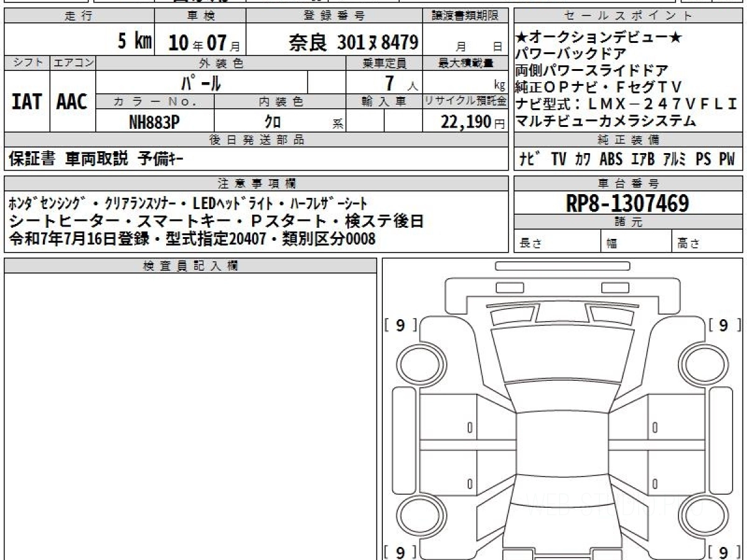Select the 純正OPナビ・FセグTV line
Screen dimensions: 747x560
click(600, 86)
